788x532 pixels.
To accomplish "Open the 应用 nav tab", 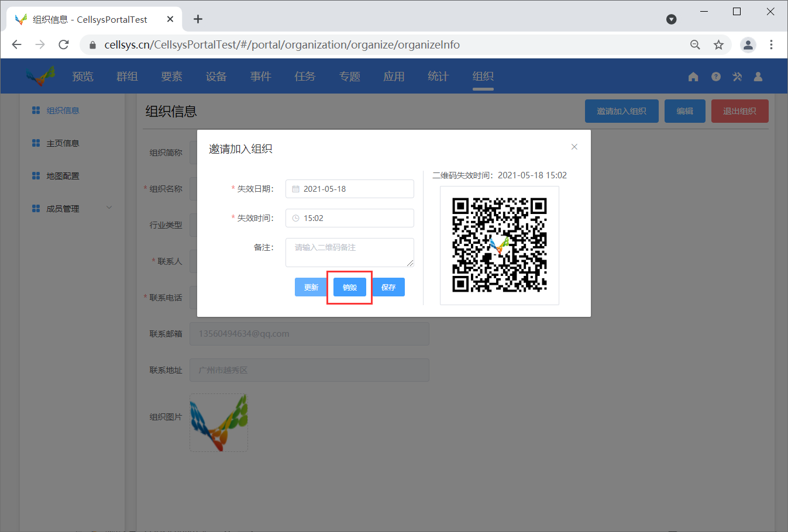I will coord(394,77).
